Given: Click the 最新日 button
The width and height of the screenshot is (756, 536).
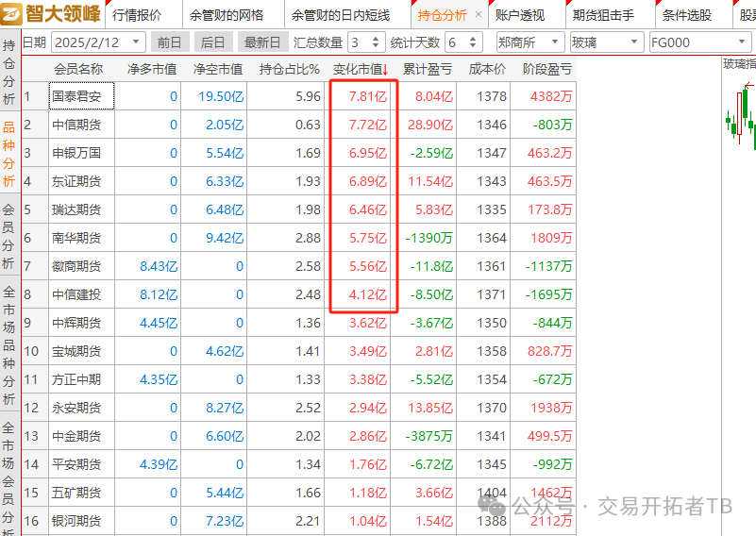Looking at the screenshot, I should (x=262, y=42).
